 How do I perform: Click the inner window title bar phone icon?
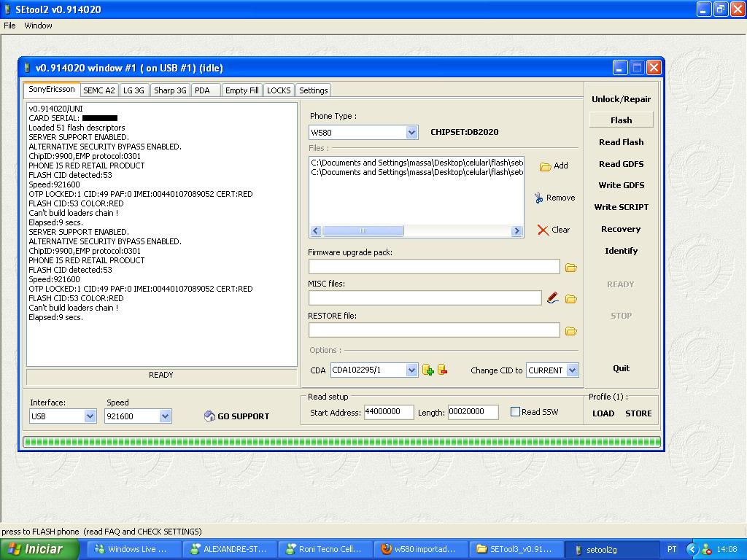[x=27, y=68]
